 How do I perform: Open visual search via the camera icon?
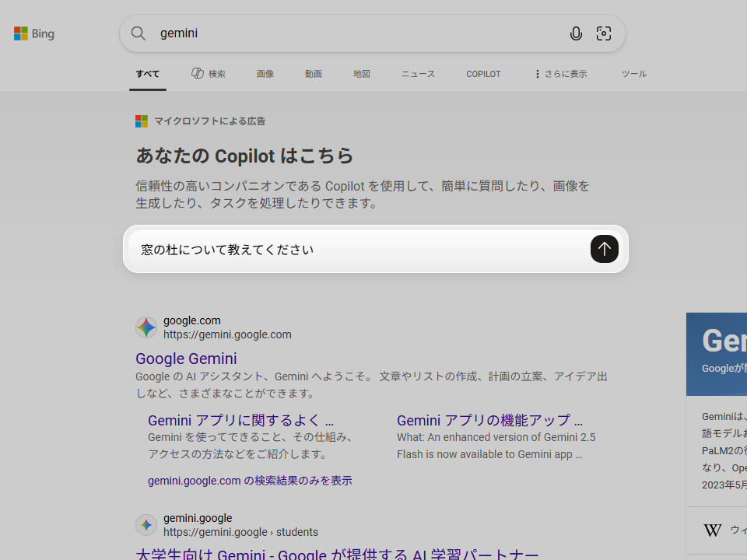[x=605, y=33]
